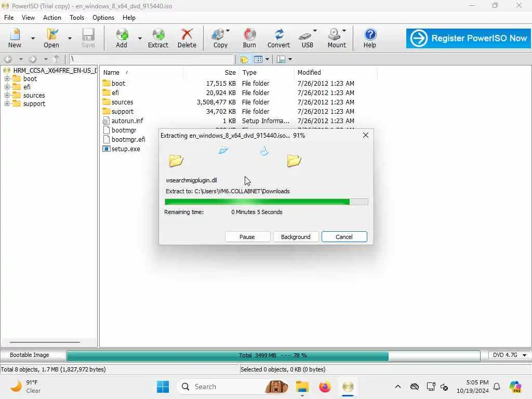This screenshot has height=399, width=532.
Task: Click the Help toolbar icon
Action: tap(370, 37)
